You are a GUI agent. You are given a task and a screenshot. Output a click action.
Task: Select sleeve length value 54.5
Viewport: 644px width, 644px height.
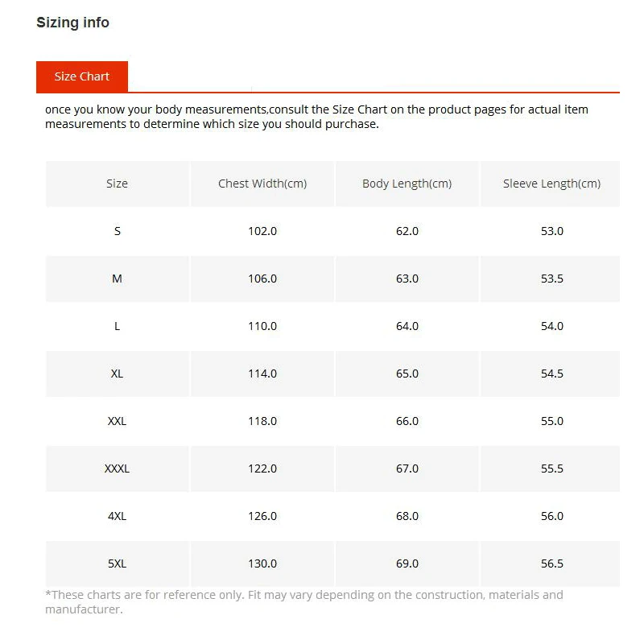(552, 374)
